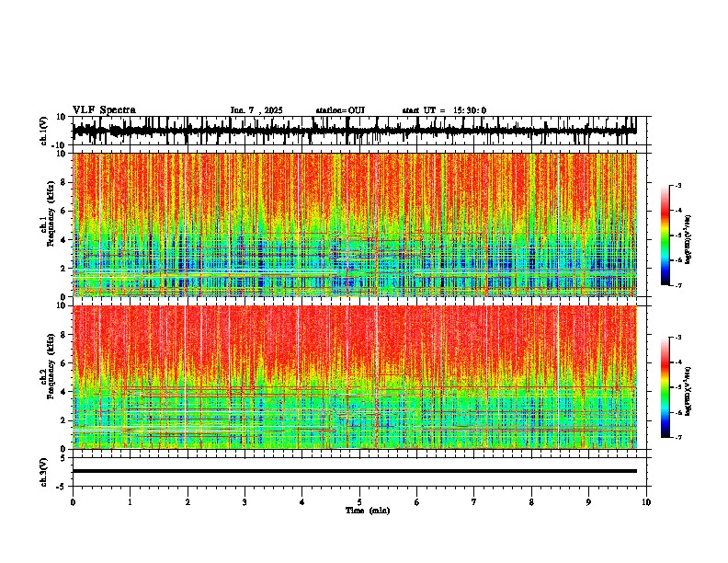Click time axis tick label 7

(x=474, y=502)
